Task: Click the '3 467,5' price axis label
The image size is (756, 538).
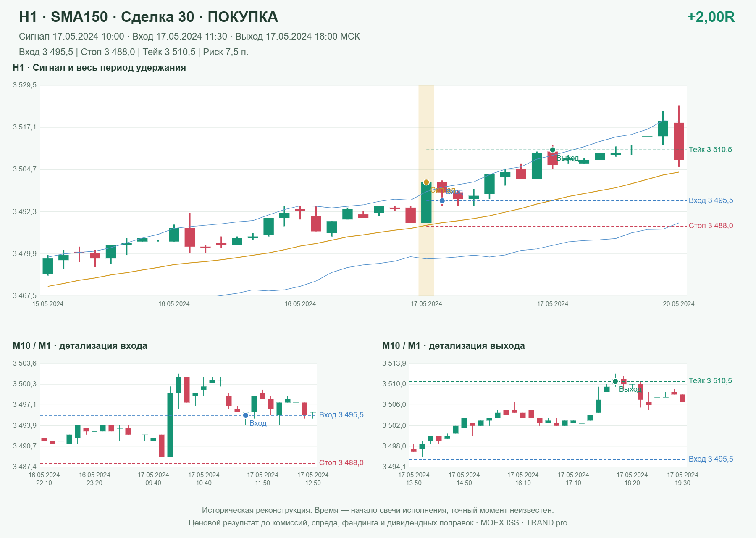Action: [24, 295]
